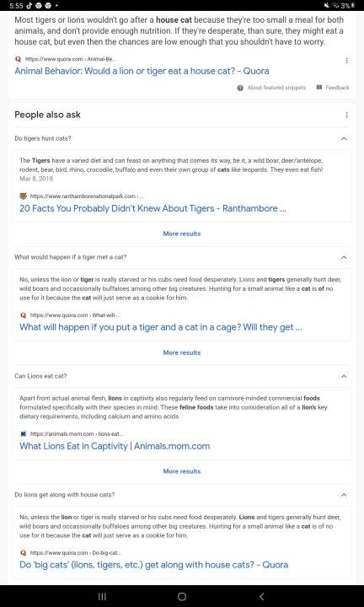Screen dimensions: 364x607
Task: Tap More results under the Ranthambore answer
Action: (182, 234)
